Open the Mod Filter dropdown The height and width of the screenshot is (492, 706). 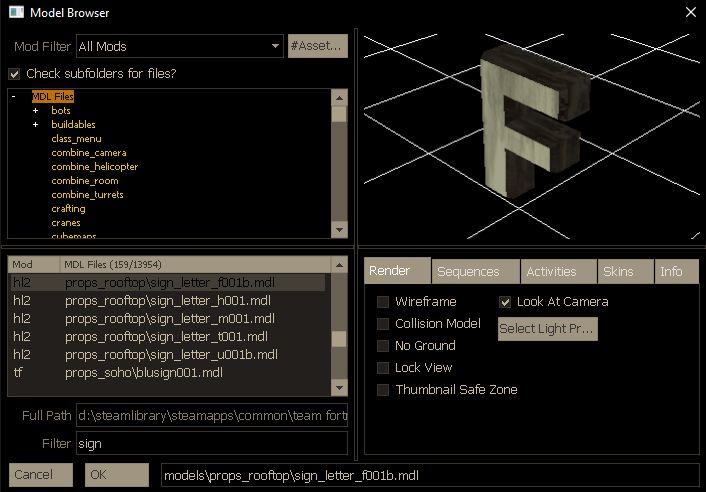click(275, 46)
